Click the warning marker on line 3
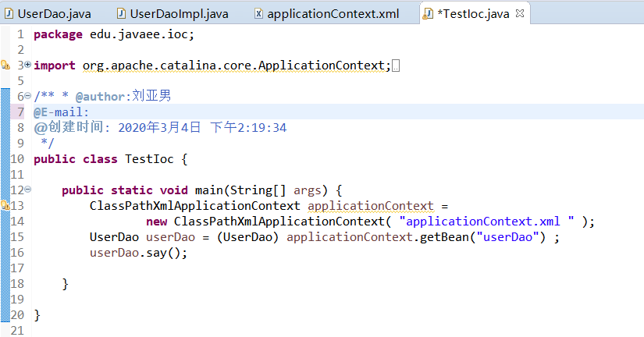 tap(5, 65)
